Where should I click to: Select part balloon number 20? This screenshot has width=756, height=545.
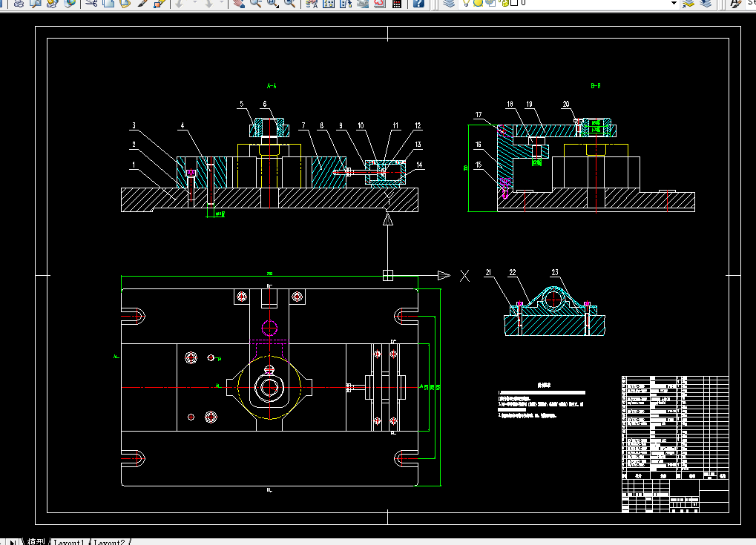coord(566,104)
